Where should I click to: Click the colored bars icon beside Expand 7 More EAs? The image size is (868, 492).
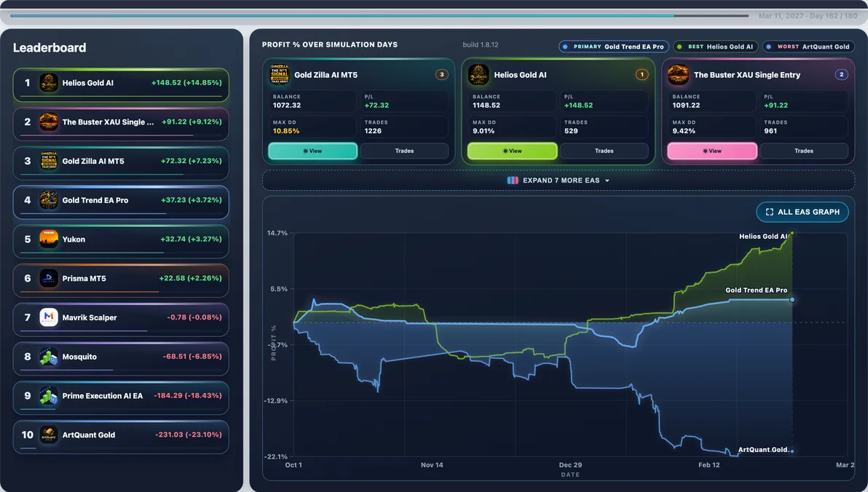click(x=513, y=180)
